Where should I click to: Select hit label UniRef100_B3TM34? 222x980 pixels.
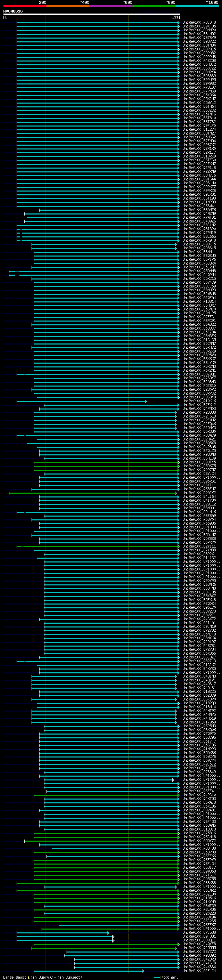click(199, 45)
